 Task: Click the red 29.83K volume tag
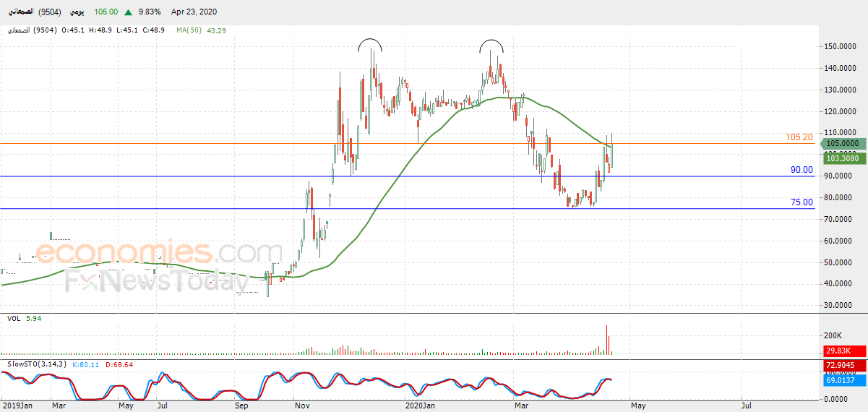coord(845,351)
